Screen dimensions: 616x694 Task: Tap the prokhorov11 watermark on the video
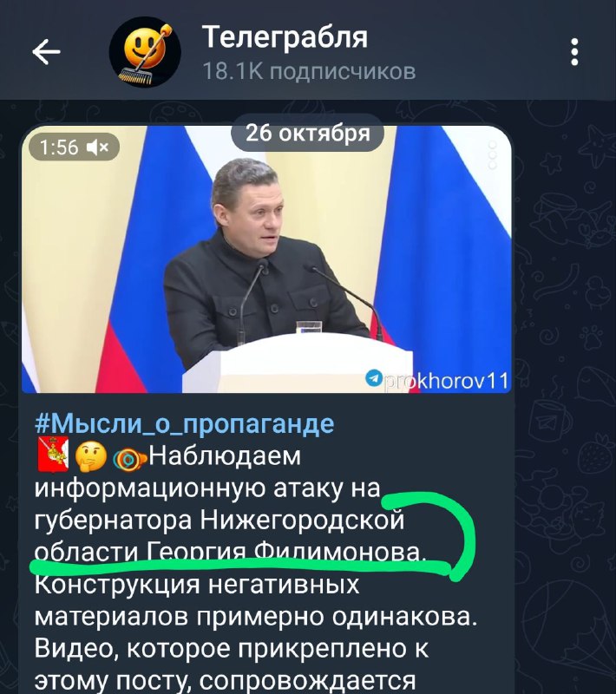click(446, 381)
